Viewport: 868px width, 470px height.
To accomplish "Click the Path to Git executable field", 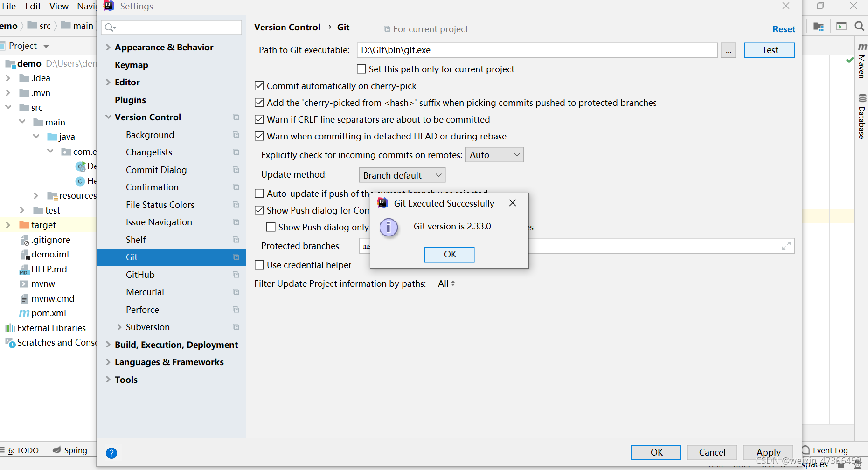I will 537,50.
